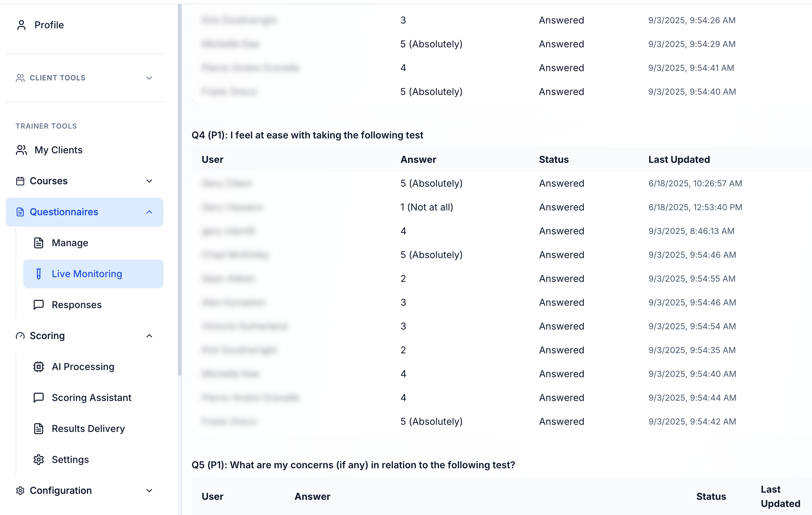
Task: Select the Responses speech bubble icon
Action: click(x=39, y=305)
